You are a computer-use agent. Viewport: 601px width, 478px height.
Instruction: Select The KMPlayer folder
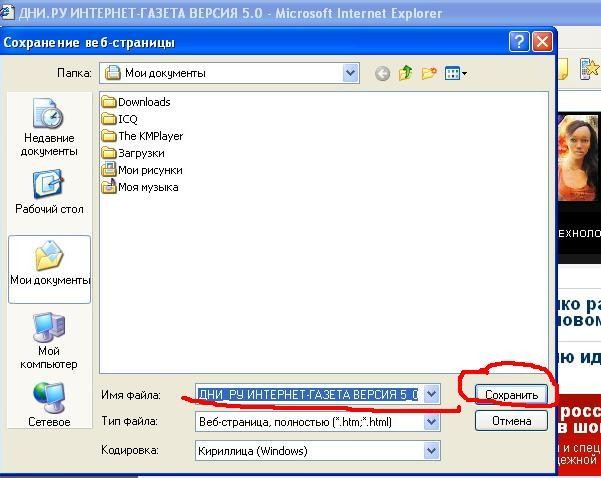(x=142, y=136)
